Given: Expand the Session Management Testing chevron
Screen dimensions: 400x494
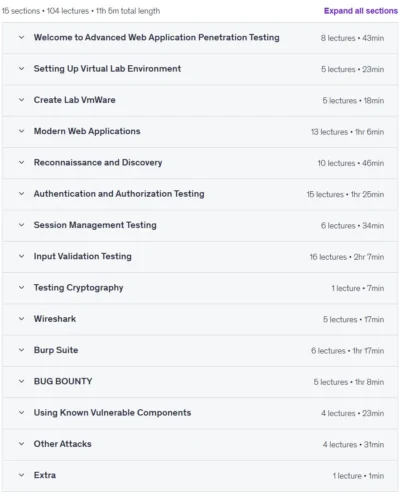Looking at the screenshot, I should coord(21,225).
